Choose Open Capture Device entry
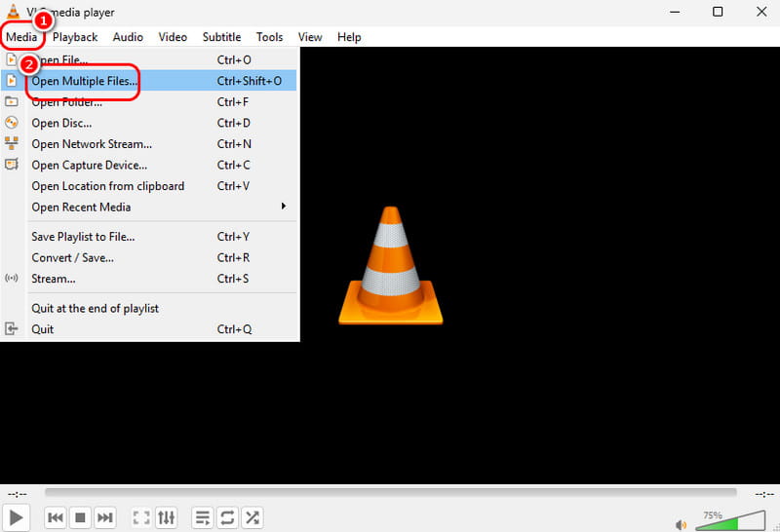This screenshot has width=780, height=532. click(149, 165)
